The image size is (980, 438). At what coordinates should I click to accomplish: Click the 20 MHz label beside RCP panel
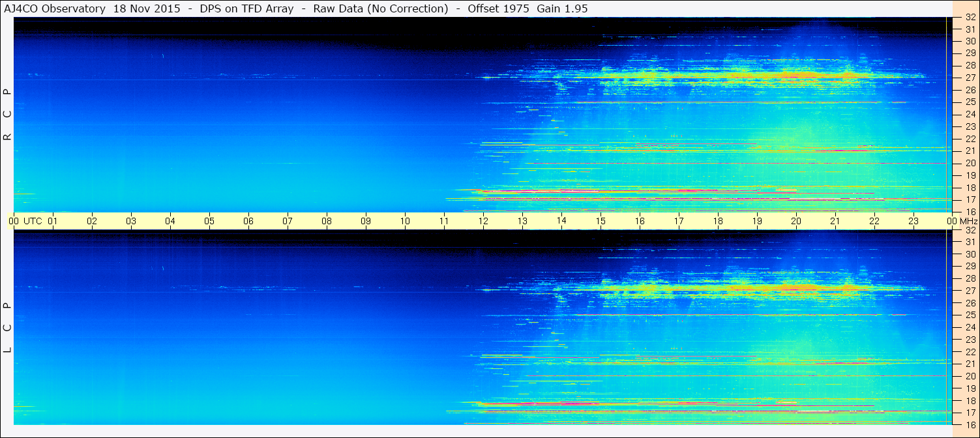tap(970, 163)
